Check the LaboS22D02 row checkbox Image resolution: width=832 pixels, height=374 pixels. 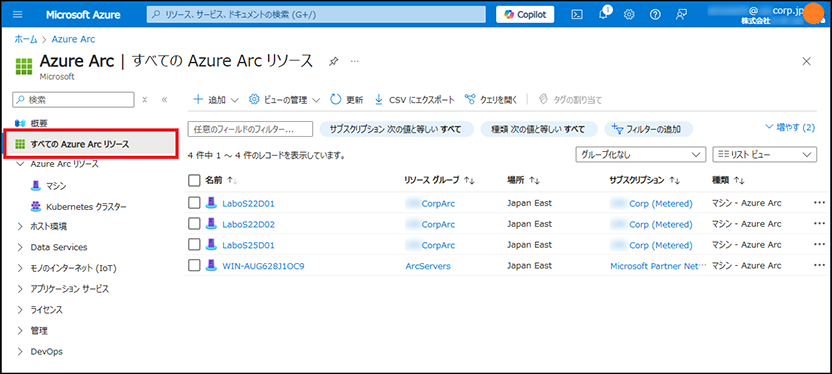pos(194,224)
